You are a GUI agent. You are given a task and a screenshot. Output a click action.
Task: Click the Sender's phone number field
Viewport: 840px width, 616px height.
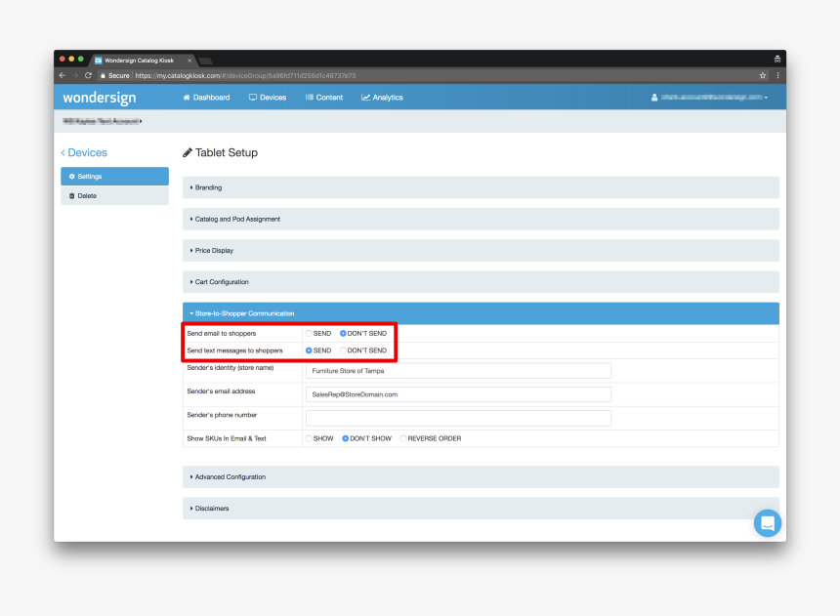[x=458, y=418]
